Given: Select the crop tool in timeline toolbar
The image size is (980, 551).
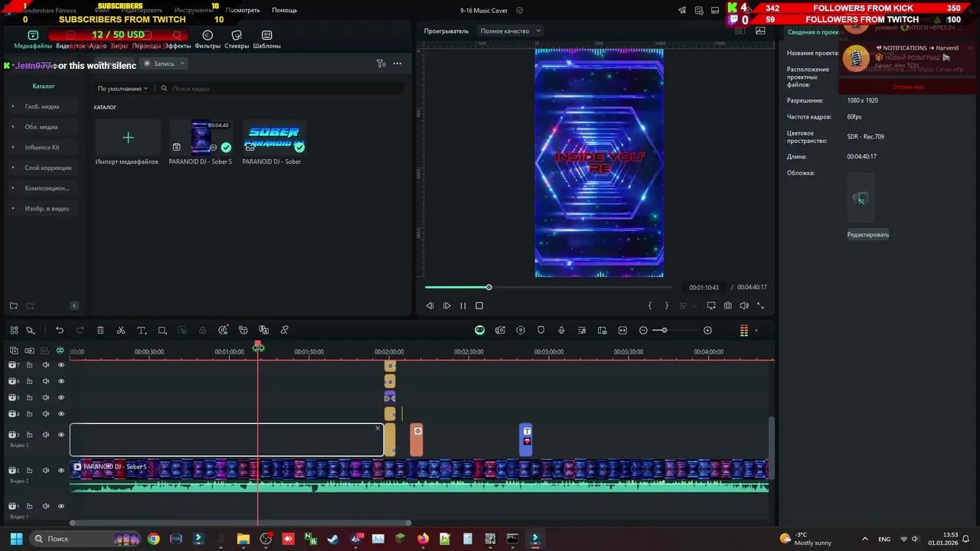Looking at the screenshot, I should [162, 331].
